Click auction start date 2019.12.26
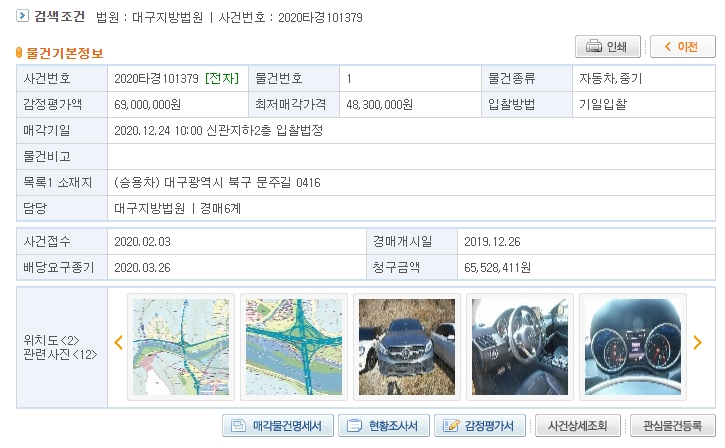Viewport: 725px width, 448px height. (x=492, y=242)
